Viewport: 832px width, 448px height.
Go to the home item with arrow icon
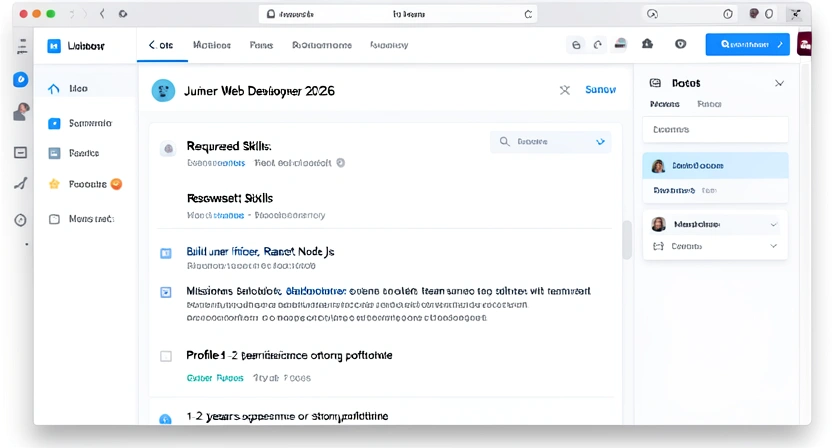pos(86,89)
